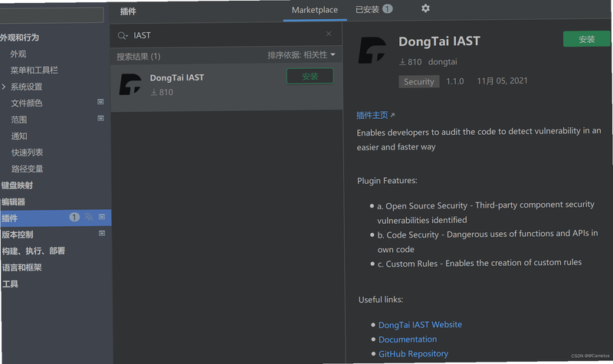The width and height of the screenshot is (613, 364).
Task: Select 键盘映射 settings category
Action: [x=17, y=185]
